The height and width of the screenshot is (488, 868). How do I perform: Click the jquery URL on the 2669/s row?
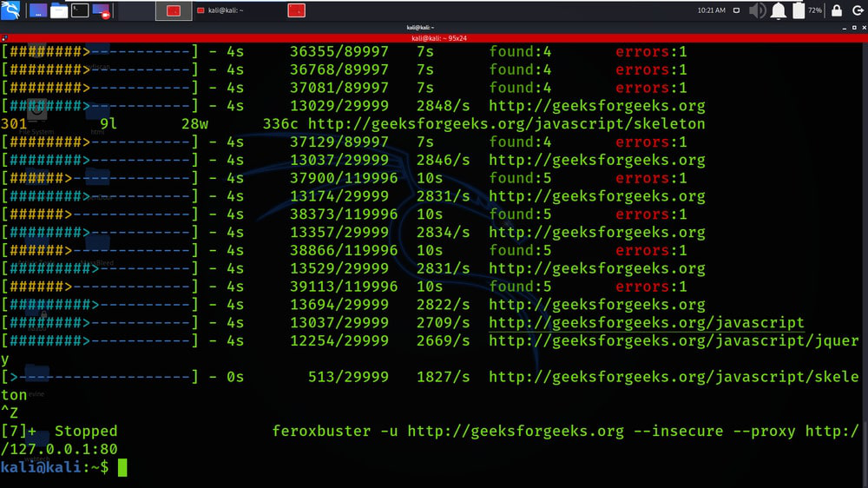point(674,340)
